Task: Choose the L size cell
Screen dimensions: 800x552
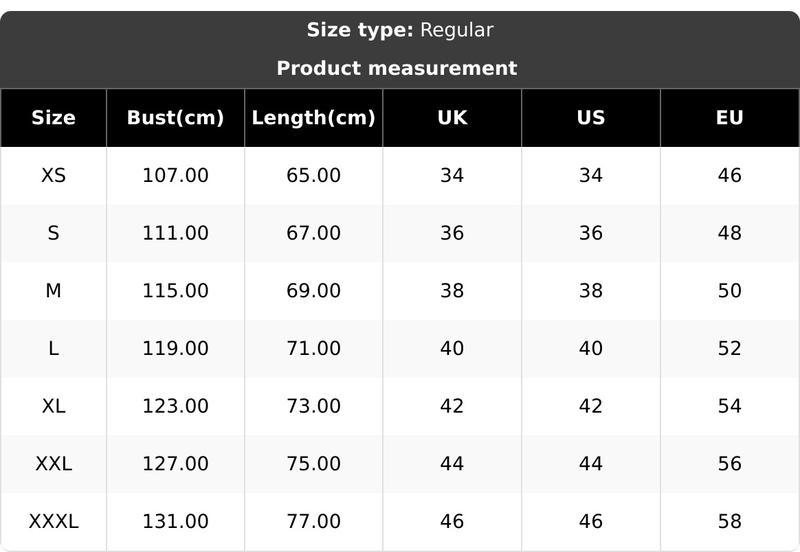Action: tap(53, 349)
